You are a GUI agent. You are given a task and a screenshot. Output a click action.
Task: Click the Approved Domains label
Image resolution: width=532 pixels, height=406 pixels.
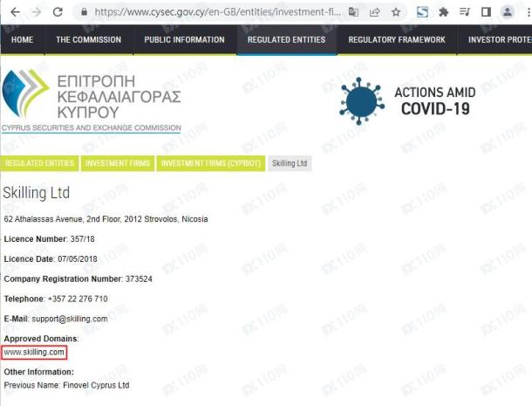click(41, 339)
